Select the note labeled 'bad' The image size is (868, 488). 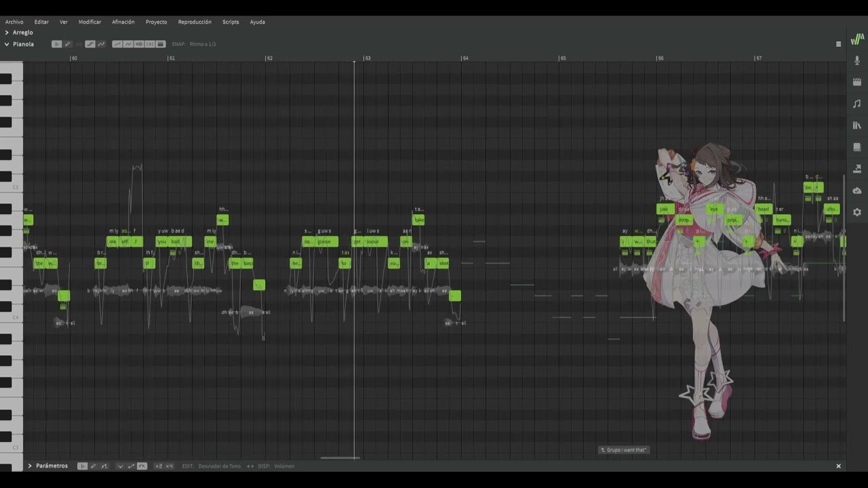pyautogui.click(x=180, y=242)
